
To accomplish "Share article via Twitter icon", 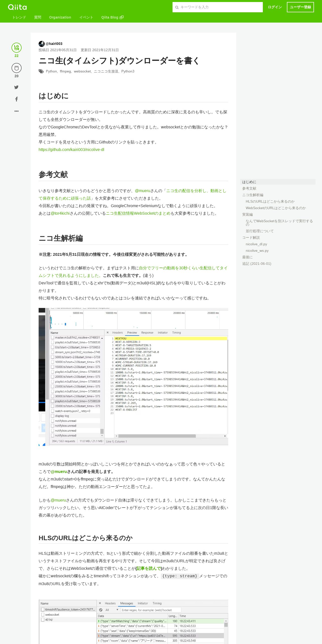I will click(16, 87).
